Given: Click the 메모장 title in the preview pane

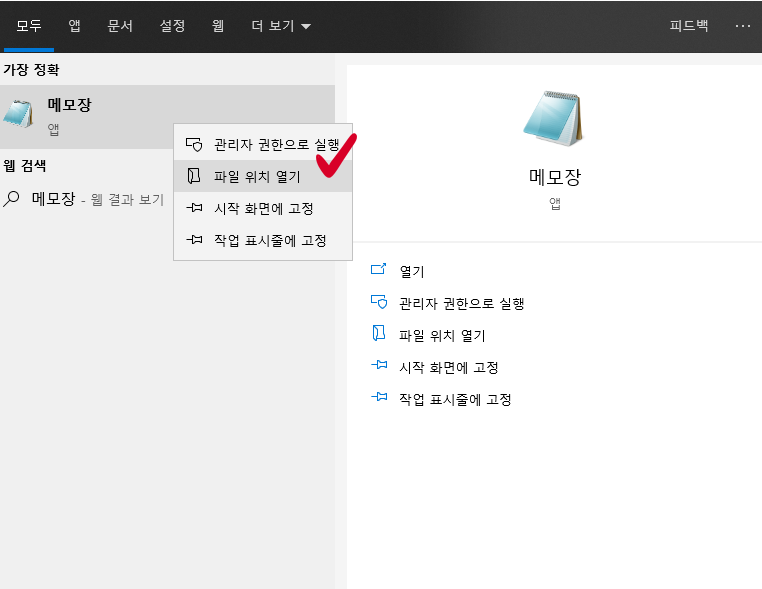Looking at the screenshot, I should tap(554, 176).
